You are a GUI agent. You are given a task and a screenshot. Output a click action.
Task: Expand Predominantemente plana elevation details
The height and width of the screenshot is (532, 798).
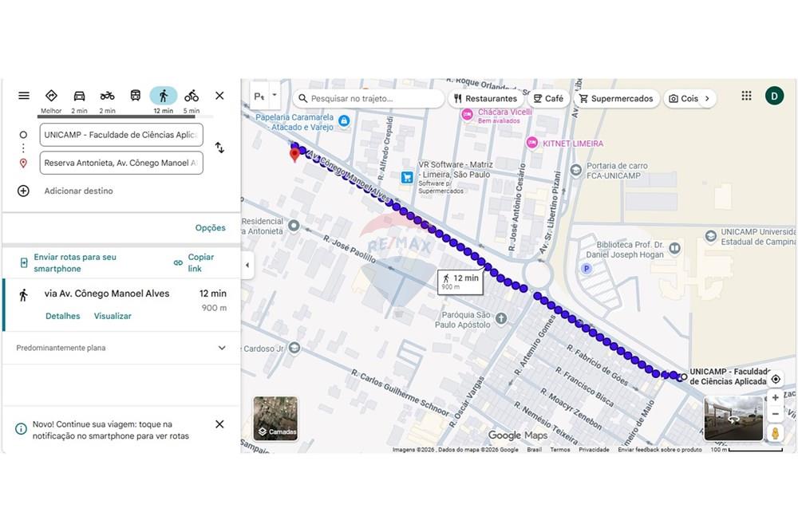click(x=222, y=348)
